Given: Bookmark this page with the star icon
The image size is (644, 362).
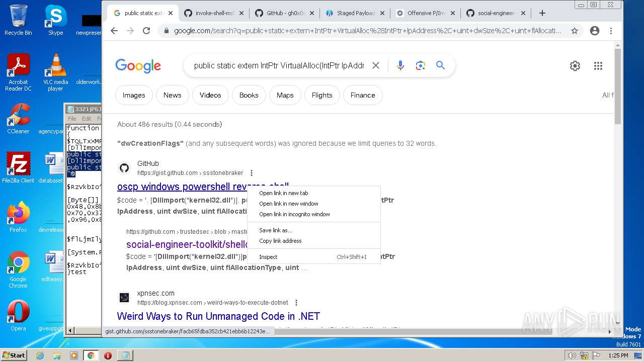Looking at the screenshot, I should coord(575,31).
